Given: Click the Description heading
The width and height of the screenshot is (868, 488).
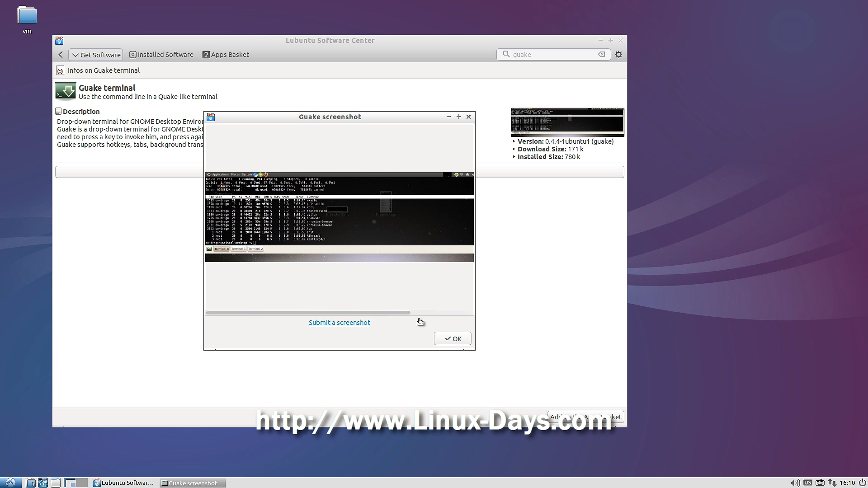Looking at the screenshot, I should pyautogui.click(x=81, y=112).
